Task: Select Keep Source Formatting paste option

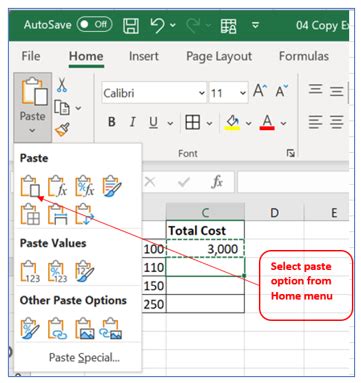Action: (x=112, y=186)
